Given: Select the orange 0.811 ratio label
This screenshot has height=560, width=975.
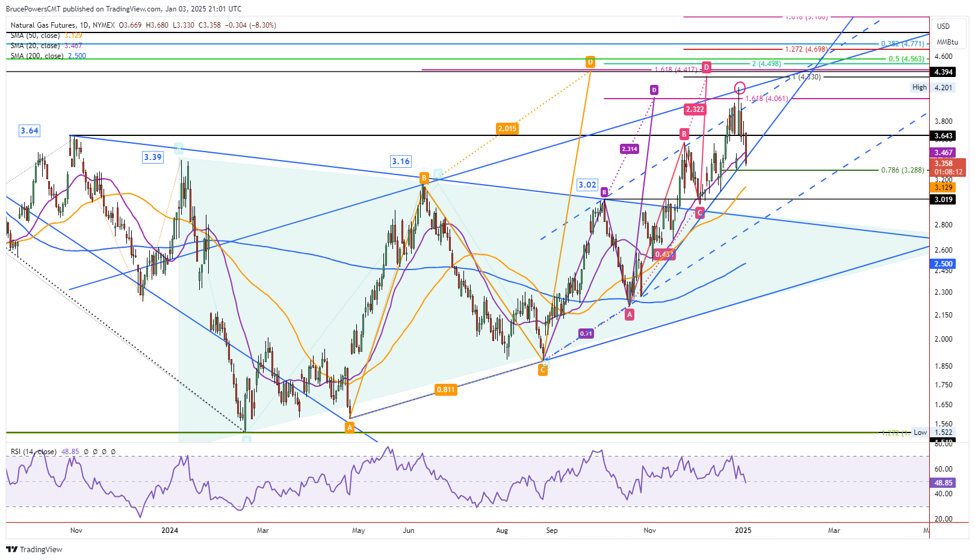Looking at the screenshot, I should 446,390.
